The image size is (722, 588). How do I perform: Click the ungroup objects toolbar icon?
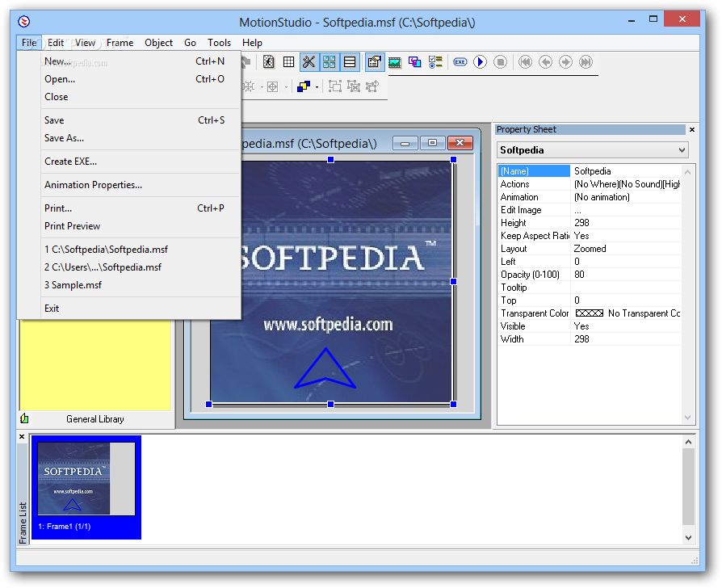[354, 86]
